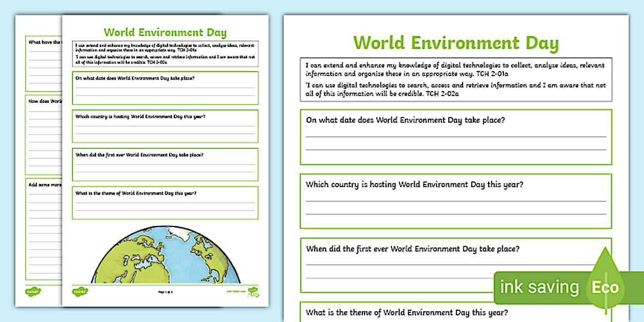This screenshot has height=322, width=644.
Task: Click the large World Environment Day title
Action: coord(455,43)
